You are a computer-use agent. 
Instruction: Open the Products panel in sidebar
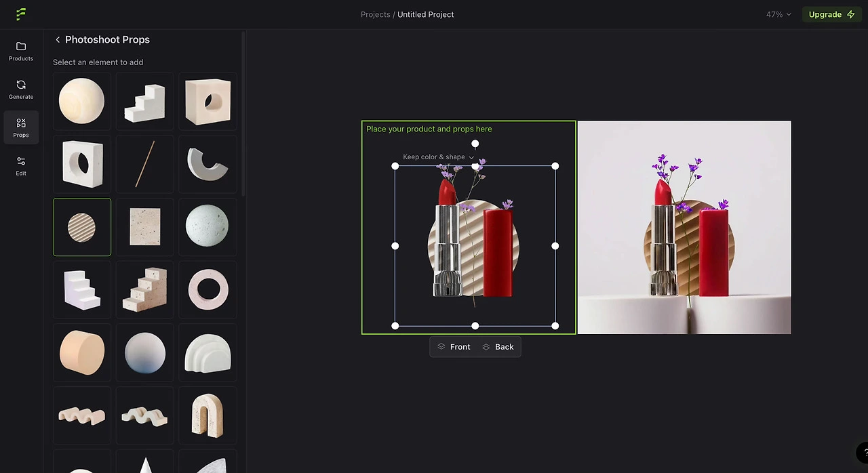[21, 51]
